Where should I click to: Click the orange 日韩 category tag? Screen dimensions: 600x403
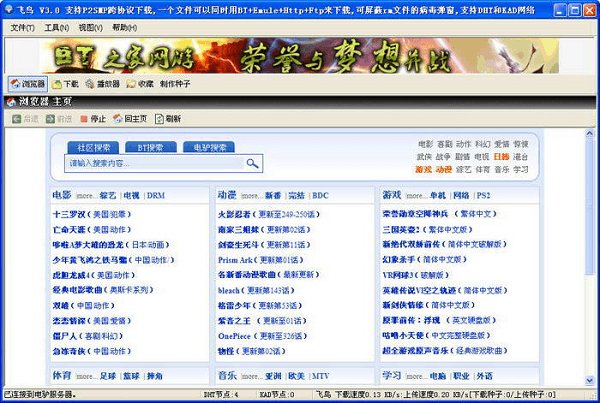(x=501, y=157)
